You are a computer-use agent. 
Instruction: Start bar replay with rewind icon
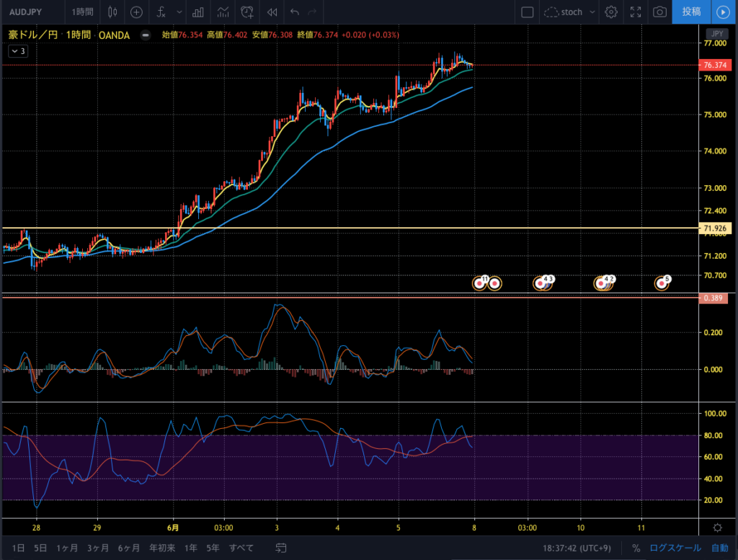272,12
